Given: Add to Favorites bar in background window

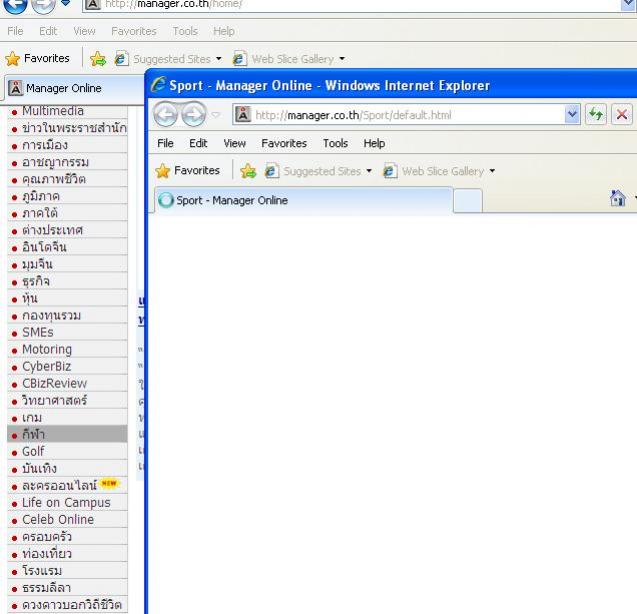Looking at the screenshot, I should 98,59.
